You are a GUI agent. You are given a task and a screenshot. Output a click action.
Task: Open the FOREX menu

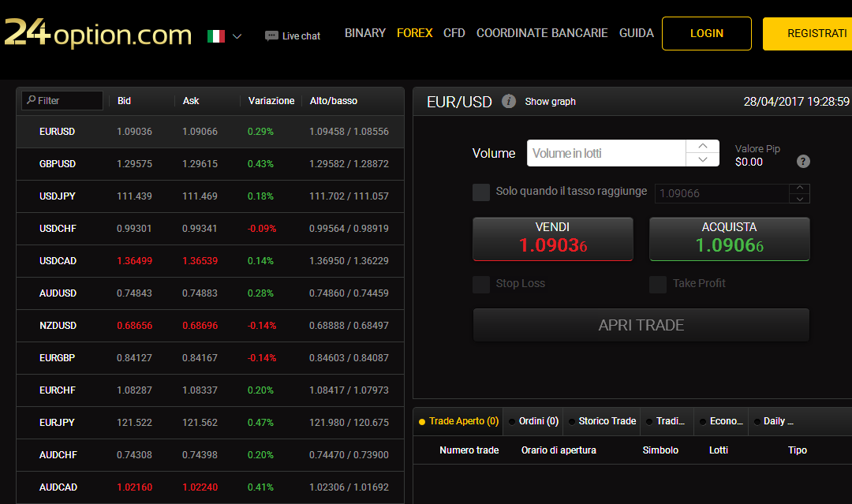(x=415, y=33)
